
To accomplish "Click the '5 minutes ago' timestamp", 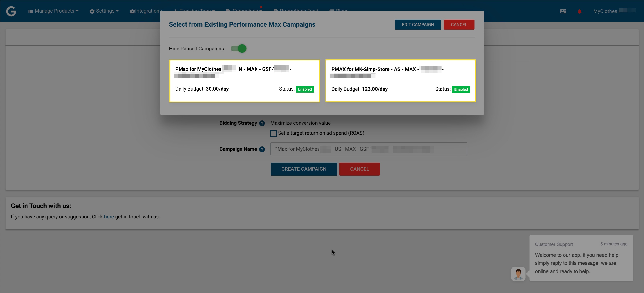I will [614, 244].
